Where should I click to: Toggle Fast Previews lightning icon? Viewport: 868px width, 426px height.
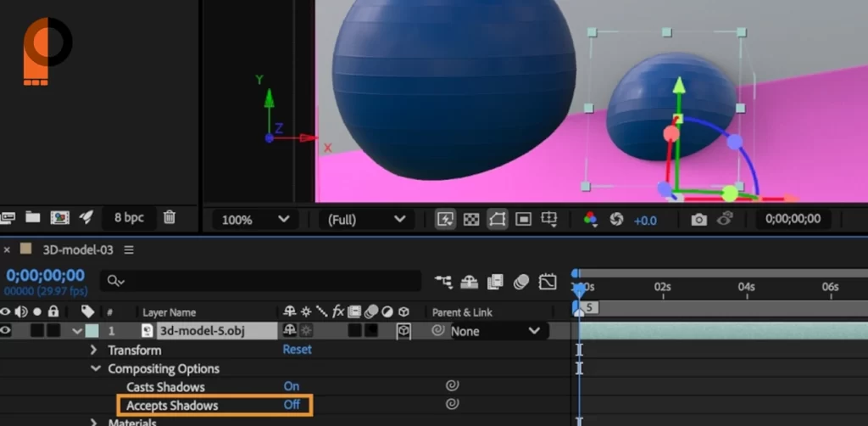445,220
